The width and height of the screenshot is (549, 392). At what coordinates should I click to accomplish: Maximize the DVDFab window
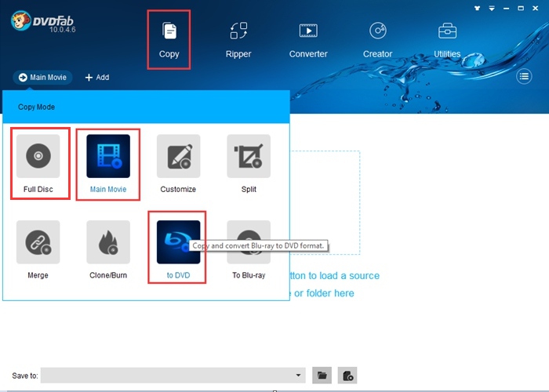coord(521,8)
